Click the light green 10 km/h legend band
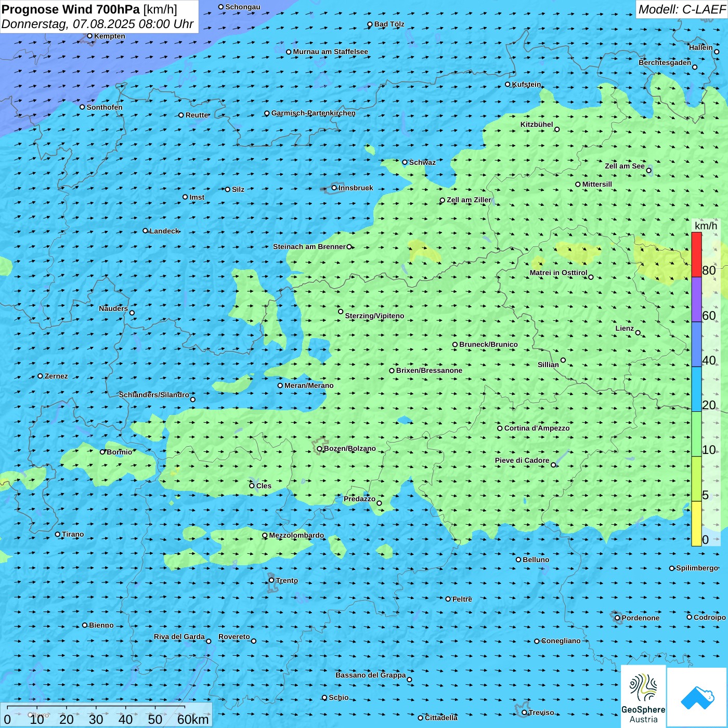The height and width of the screenshot is (728, 728). tap(696, 434)
